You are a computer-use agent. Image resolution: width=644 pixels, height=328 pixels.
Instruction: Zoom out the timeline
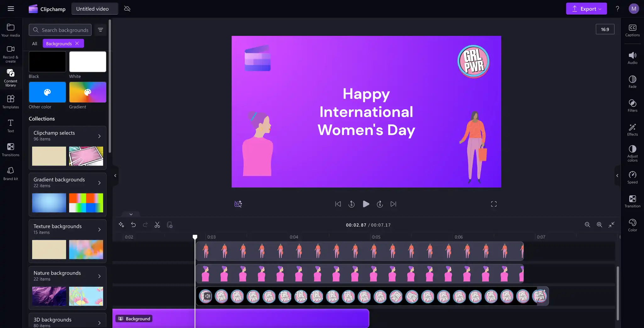587,225
